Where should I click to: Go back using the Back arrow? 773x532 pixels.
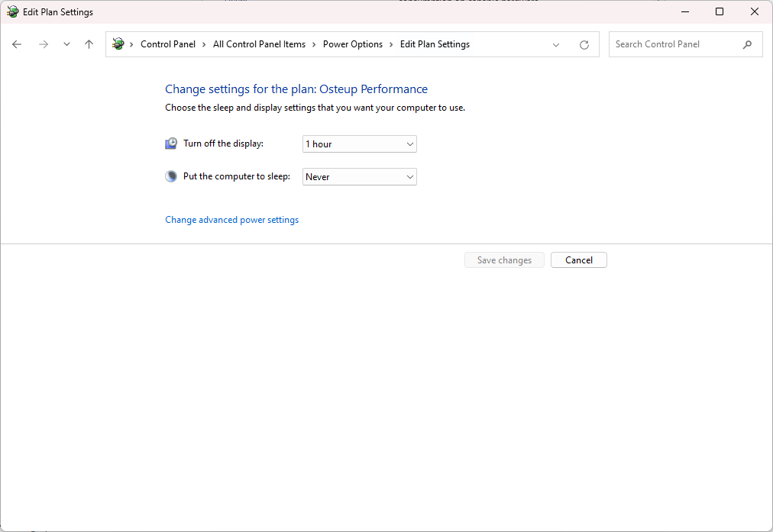pyautogui.click(x=17, y=44)
